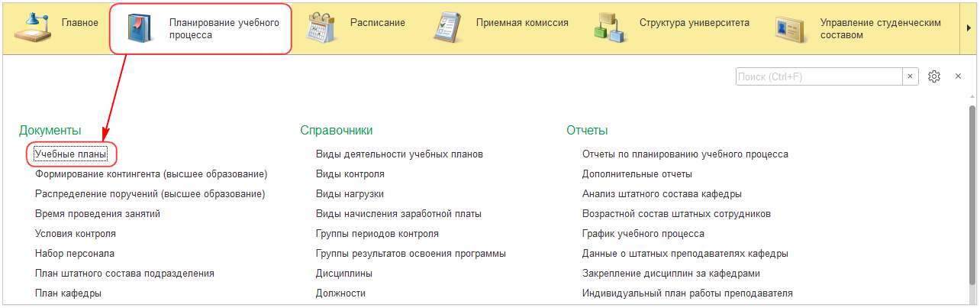
Task: Open Учебные планы documents
Action: 71,154
